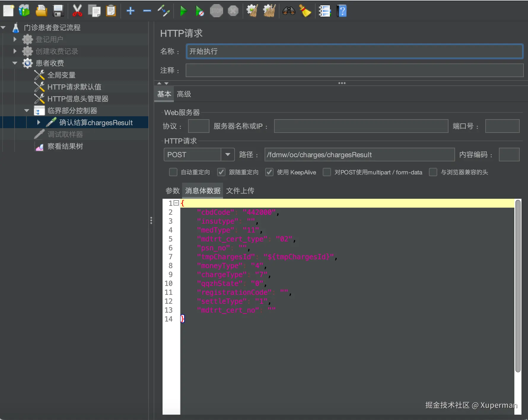
Task: Open the Help question mark icon
Action: (x=342, y=11)
